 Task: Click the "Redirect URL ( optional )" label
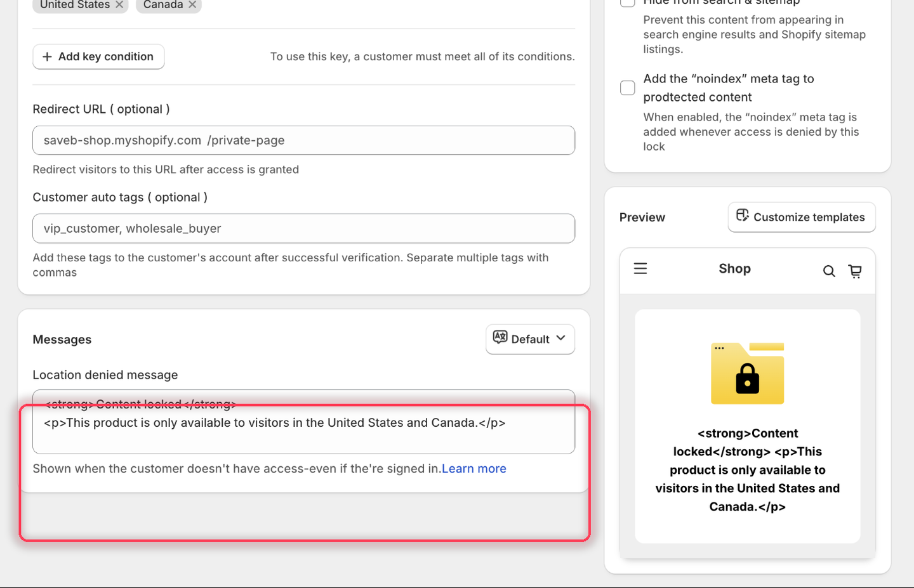[102, 109]
